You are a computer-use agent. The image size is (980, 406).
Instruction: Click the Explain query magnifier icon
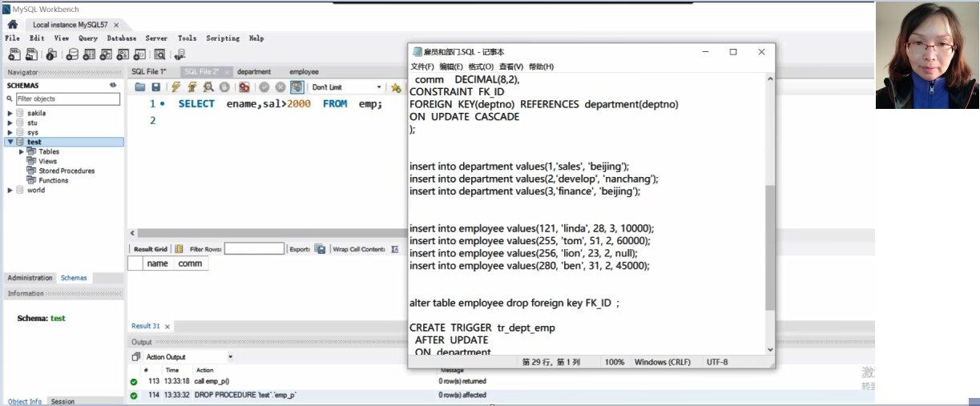[208, 87]
